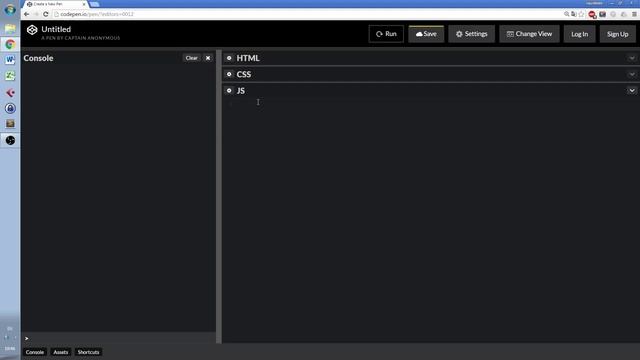The width and height of the screenshot is (640, 360).
Task: Save the pen
Action: coord(426,34)
